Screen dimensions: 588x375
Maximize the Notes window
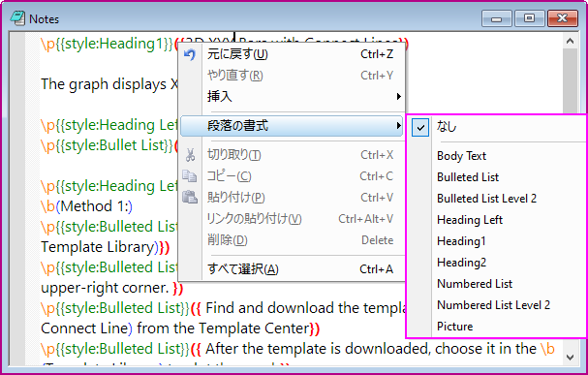(529, 18)
